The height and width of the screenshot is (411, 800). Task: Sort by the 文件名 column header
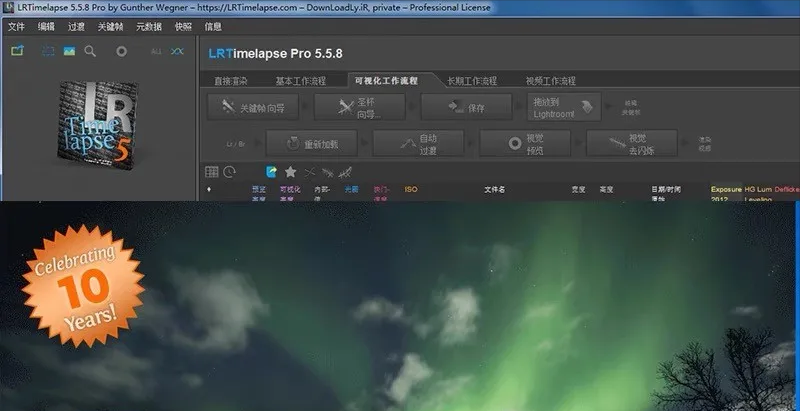[494, 190]
